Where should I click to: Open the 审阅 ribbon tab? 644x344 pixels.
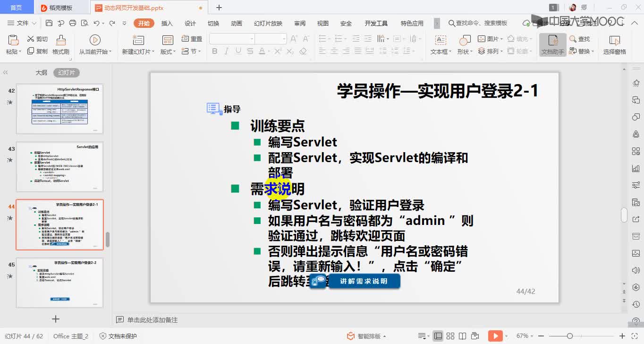tap(300, 23)
